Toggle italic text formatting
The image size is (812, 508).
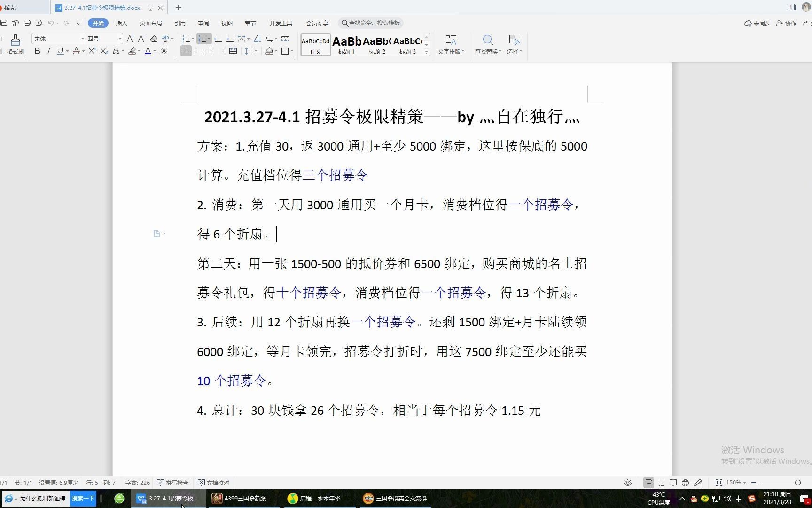tap(48, 51)
